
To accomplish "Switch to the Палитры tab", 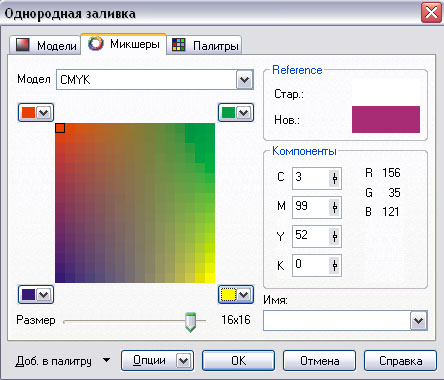I will tap(204, 45).
